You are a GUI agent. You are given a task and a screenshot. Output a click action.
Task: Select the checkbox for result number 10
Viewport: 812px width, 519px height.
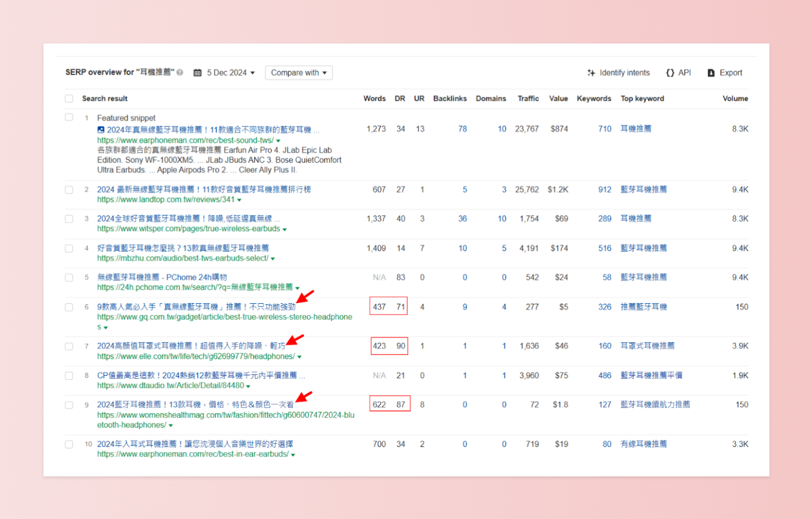(x=69, y=444)
